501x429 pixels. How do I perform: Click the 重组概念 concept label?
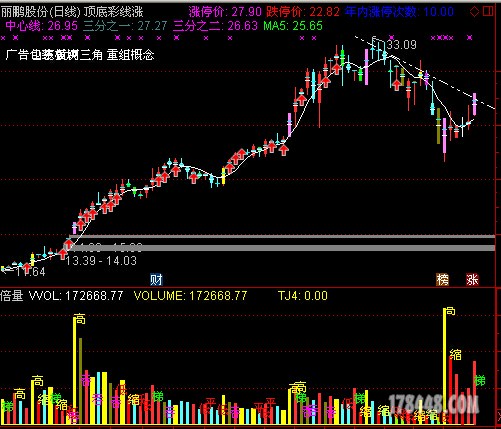pos(130,55)
